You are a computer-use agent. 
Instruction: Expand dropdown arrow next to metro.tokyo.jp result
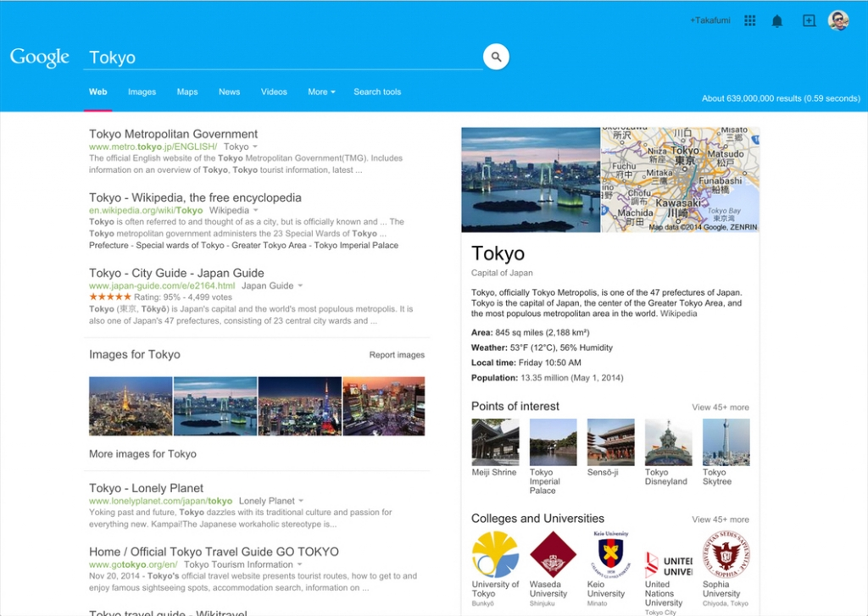[x=255, y=147]
